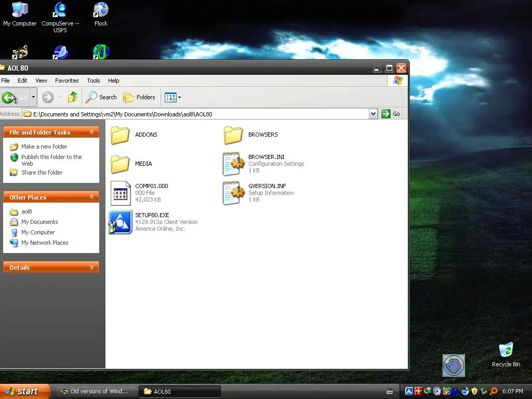Open the Forward history dropdown arrow
Image resolution: width=532 pixels, height=399 pixels.
pyautogui.click(x=60, y=97)
